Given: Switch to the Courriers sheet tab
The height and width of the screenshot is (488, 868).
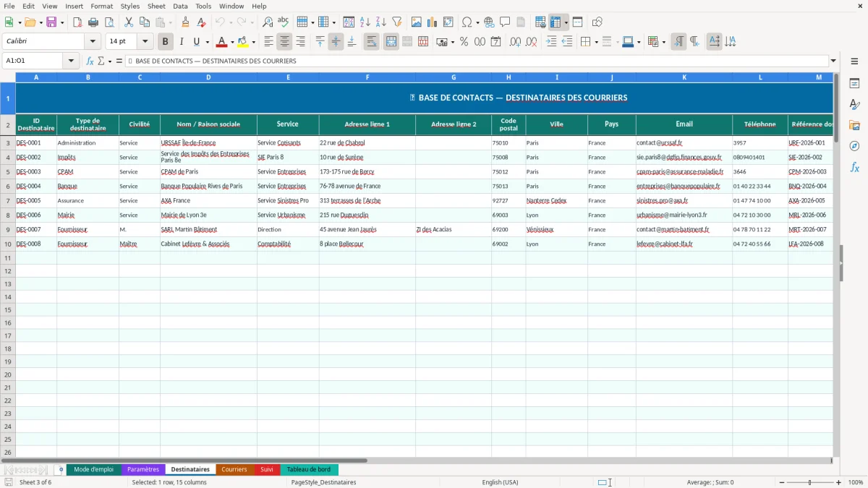Looking at the screenshot, I should pyautogui.click(x=234, y=469).
